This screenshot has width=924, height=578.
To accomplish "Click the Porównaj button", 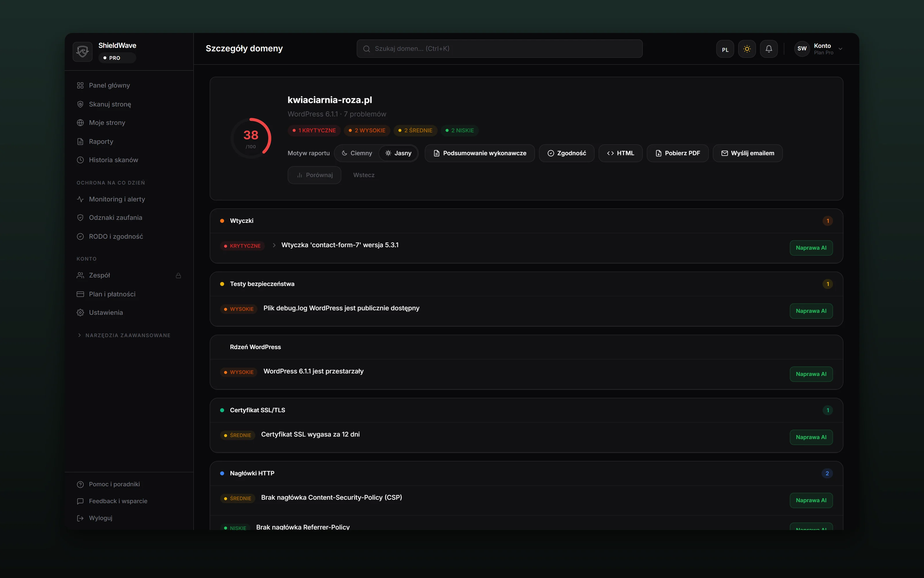I will pos(314,175).
